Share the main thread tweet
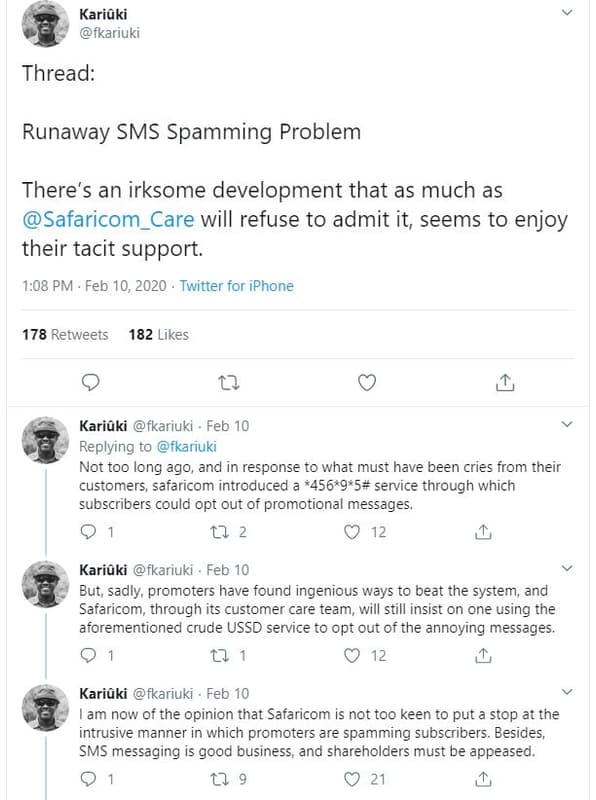This screenshot has width=596, height=800. point(505,382)
